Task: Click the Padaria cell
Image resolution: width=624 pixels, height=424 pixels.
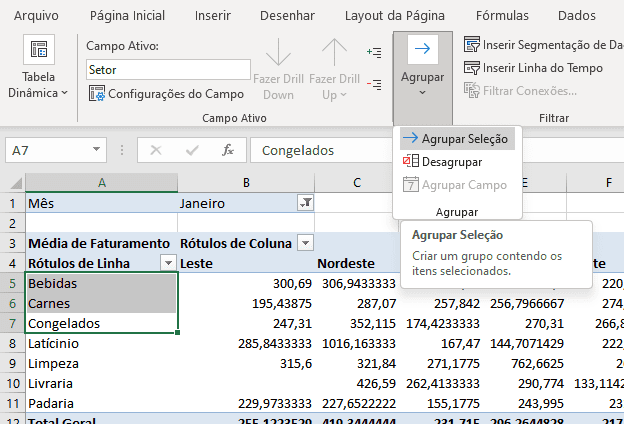Action: coord(101,403)
